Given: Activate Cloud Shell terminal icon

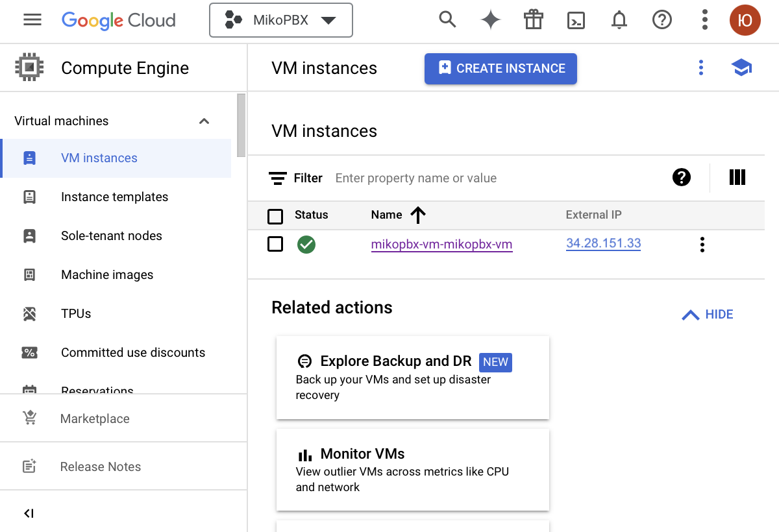Looking at the screenshot, I should pos(576,20).
